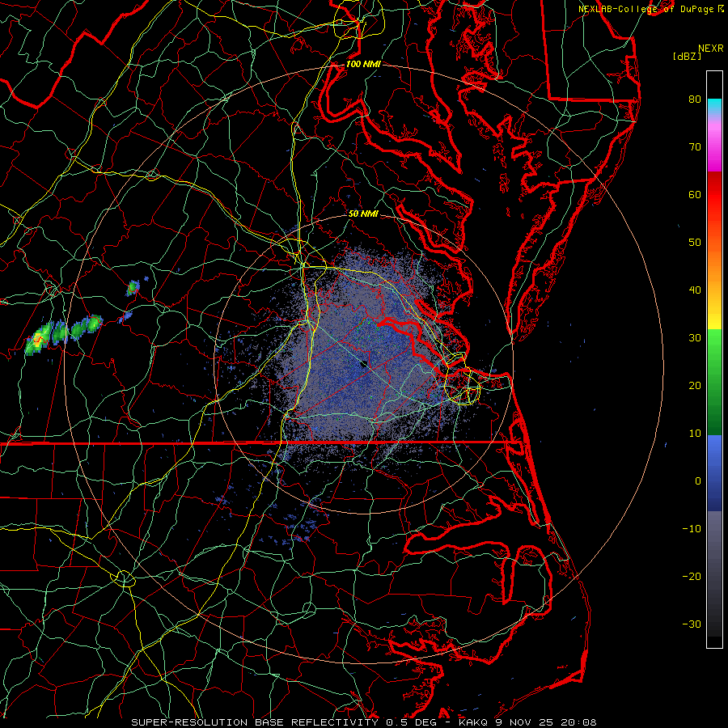Pick the bright green color bar segment
The width and height of the screenshot is (728, 728).
coord(714,348)
